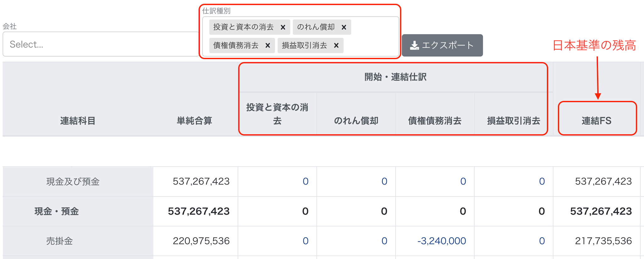
Task: Open the 会社 Select dropdown
Action: coord(101,44)
